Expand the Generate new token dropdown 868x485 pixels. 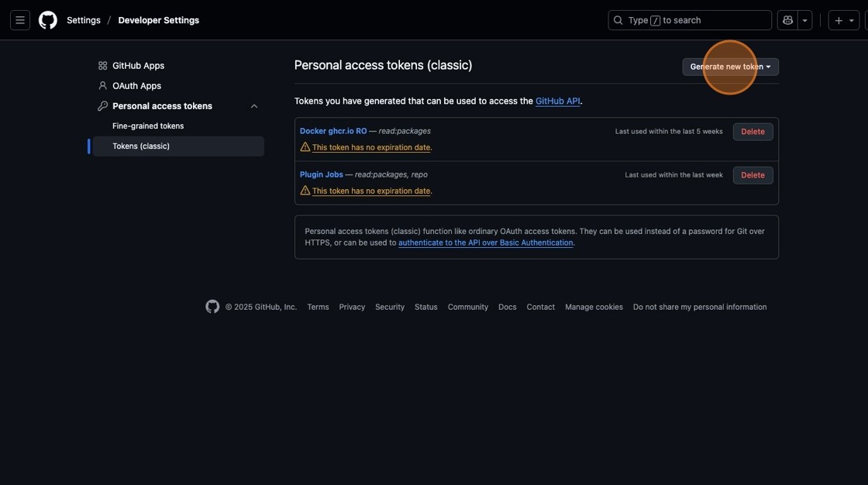point(730,67)
